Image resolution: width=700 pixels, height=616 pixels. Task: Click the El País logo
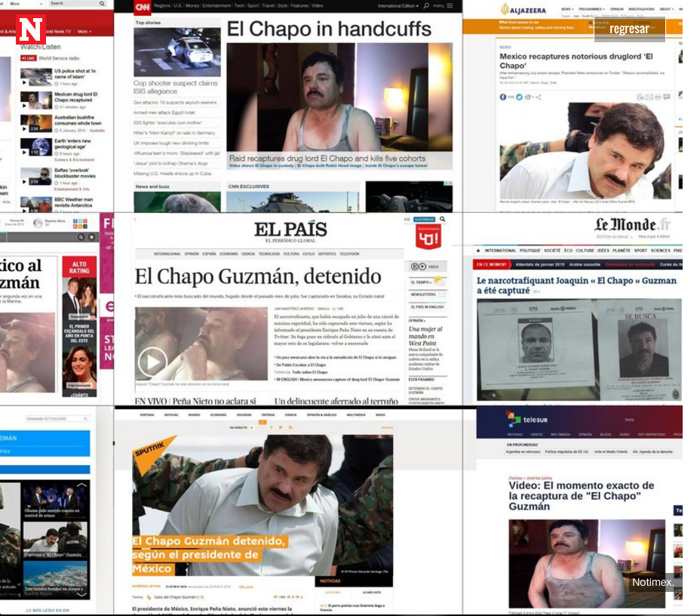pos(290,229)
